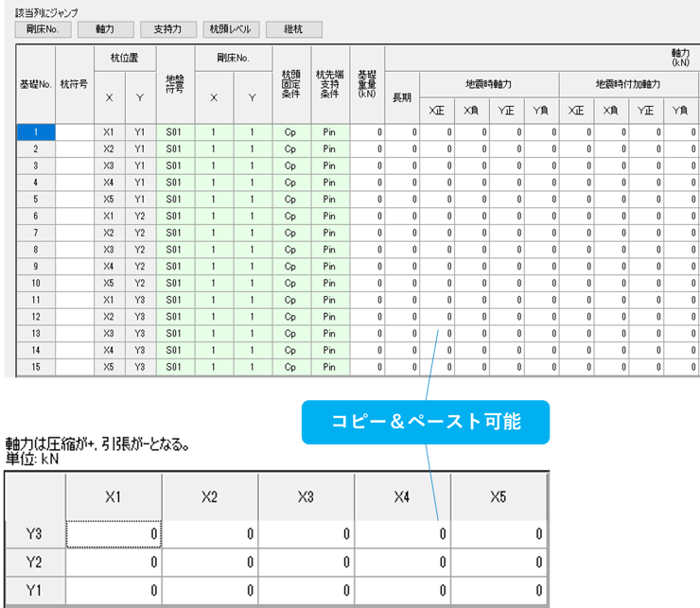Screen dimensions: 700x608
Task: Click the 杭頭レベル jump button
Action: [231, 29]
